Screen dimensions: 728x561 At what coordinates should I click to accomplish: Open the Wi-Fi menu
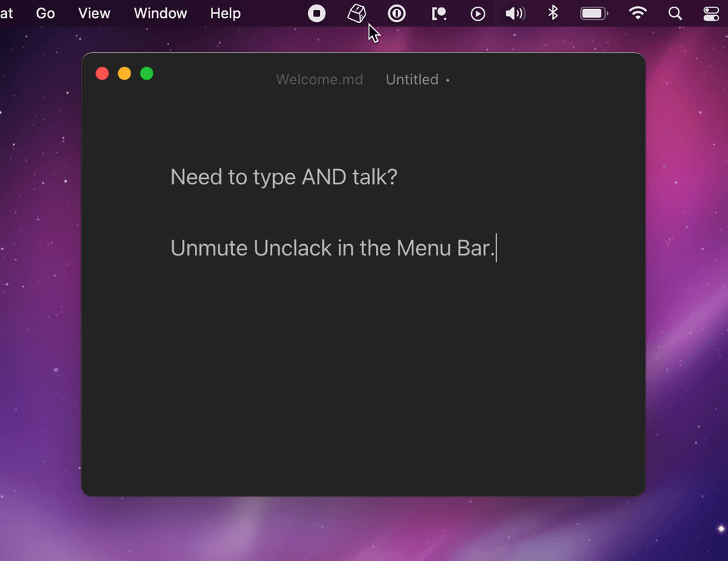(638, 13)
